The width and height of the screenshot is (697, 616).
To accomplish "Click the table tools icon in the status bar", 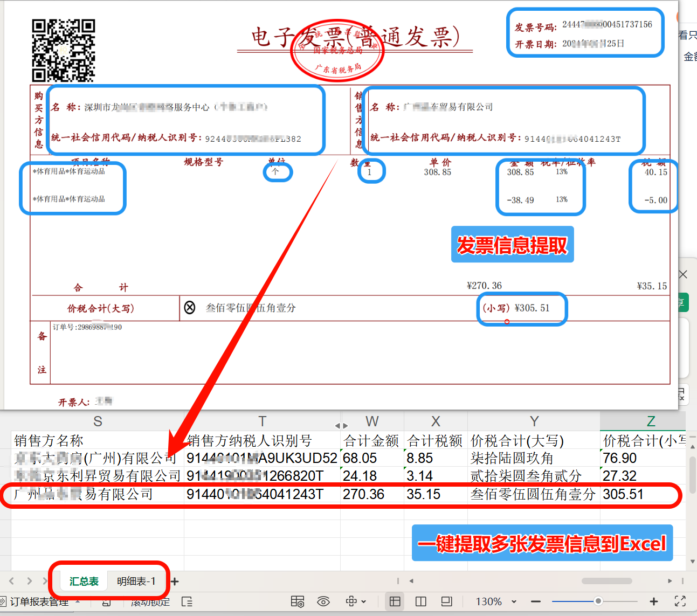I will (297, 601).
